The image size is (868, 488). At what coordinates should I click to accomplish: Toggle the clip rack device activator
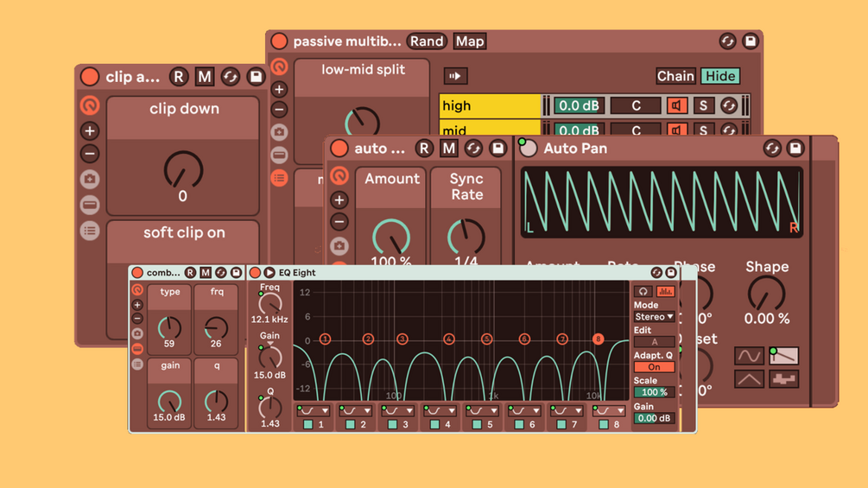[x=90, y=77]
